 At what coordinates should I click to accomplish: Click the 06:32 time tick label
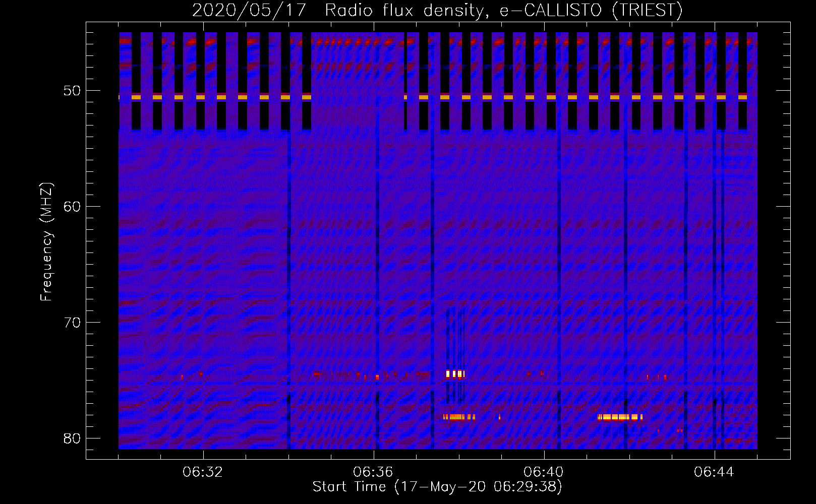click(x=203, y=472)
